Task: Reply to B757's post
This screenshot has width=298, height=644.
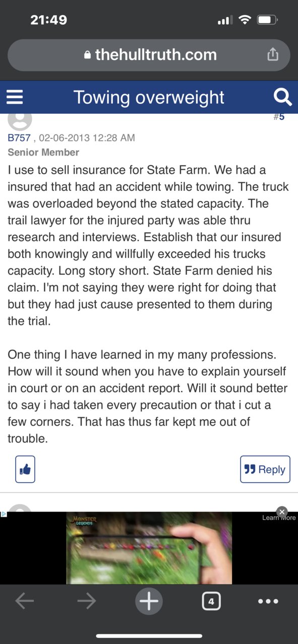Action: coord(265,469)
